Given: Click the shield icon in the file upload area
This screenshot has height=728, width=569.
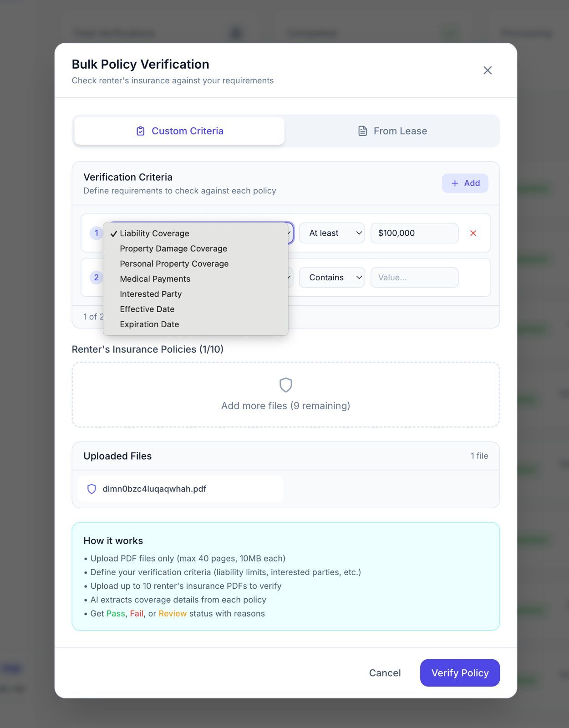Looking at the screenshot, I should coord(286,385).
